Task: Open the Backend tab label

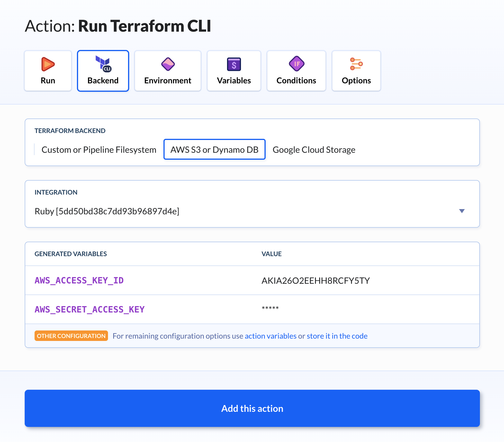Action: pos(103,80)
